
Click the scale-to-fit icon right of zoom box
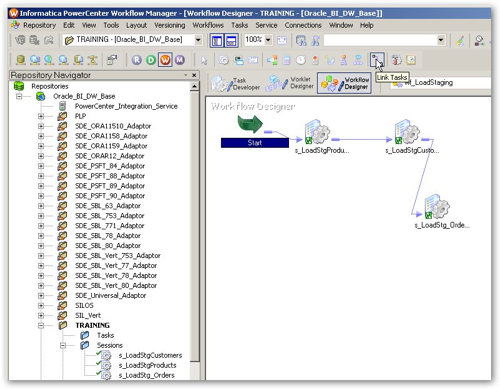tap(282, 41)
